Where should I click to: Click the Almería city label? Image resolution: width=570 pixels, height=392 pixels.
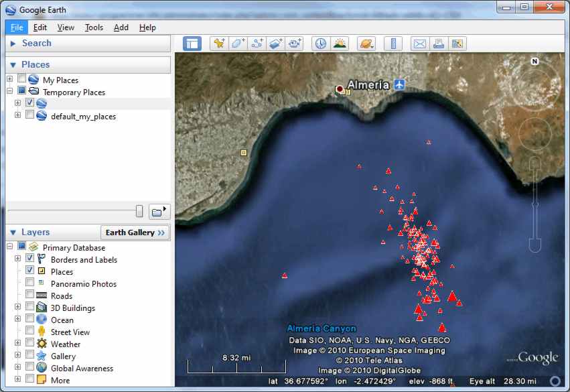click(x=368, y=85)
